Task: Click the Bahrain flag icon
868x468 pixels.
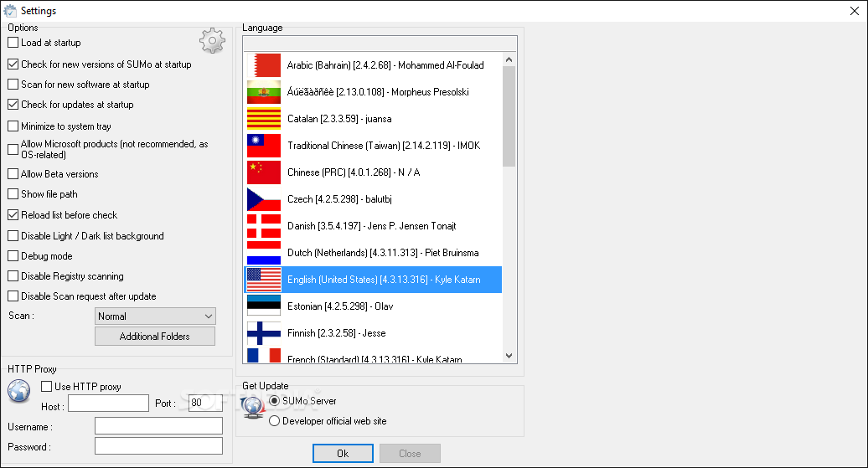Action: pyautogui.click(x=264, y=65)
